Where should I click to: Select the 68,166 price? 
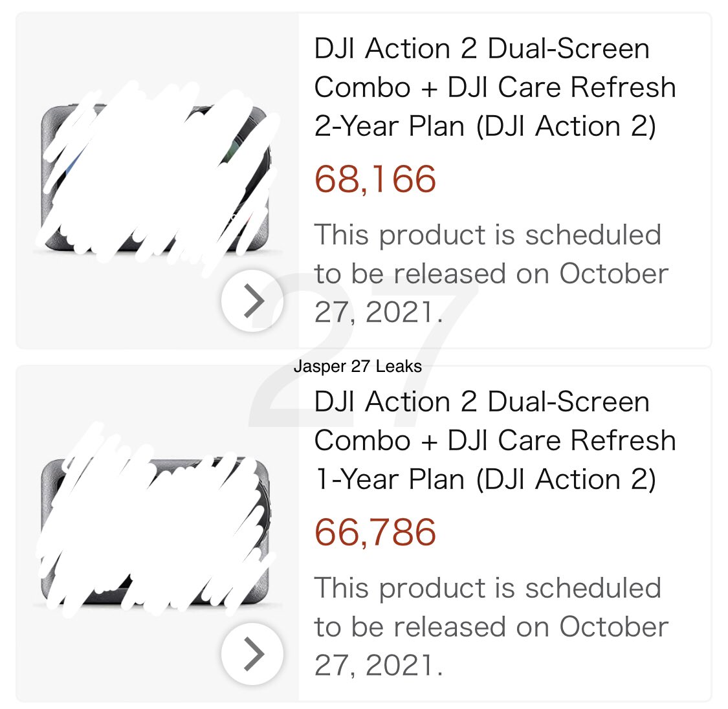pyautogui.click(x=375, y=179)
